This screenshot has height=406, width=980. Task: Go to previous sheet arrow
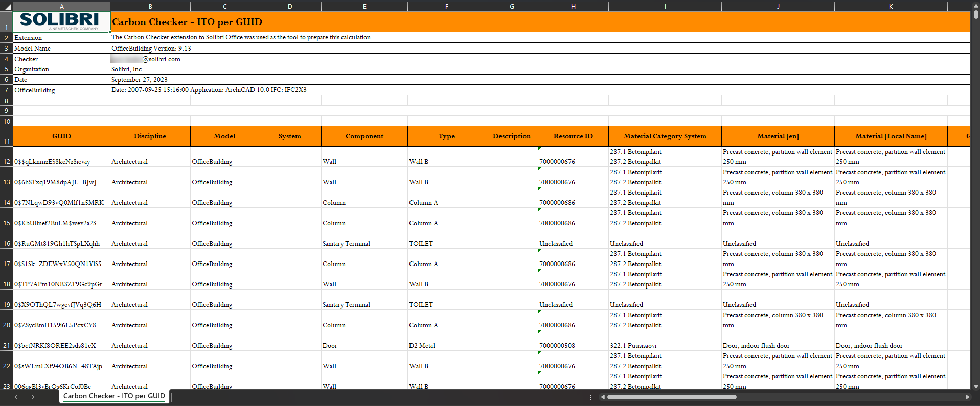(x=16, y=397)
